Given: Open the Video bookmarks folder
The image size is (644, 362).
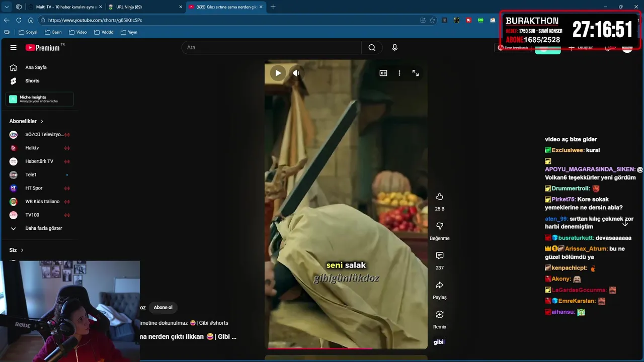Looking at the screenshot, I should (78, 32).
